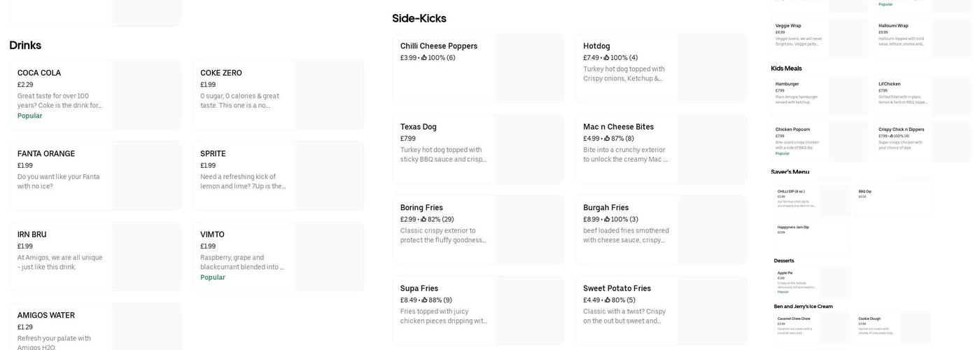Click thumbs-up icon on Mac n Cheese Bites

tap(608, 139)
